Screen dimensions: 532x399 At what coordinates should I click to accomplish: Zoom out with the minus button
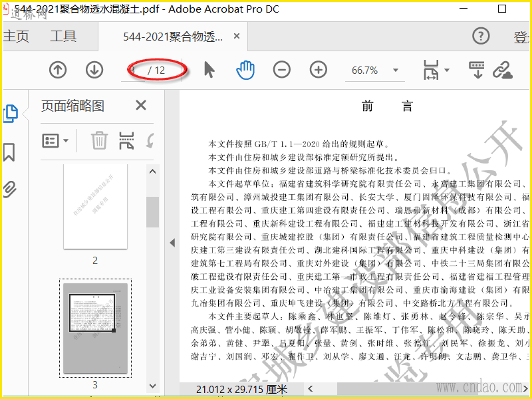(x=281, y=70)
